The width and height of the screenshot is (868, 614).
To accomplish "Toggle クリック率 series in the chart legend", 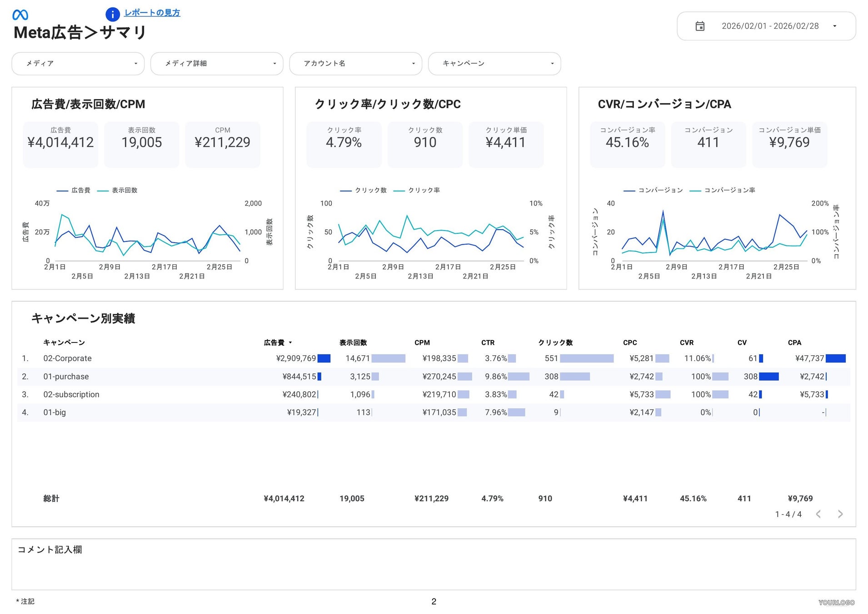I will (424, 190).
